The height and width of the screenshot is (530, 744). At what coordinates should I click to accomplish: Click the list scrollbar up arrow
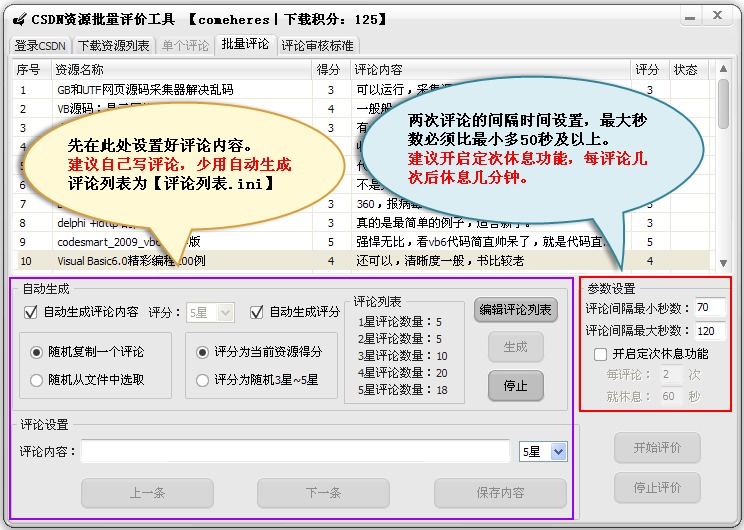point(723,69)
